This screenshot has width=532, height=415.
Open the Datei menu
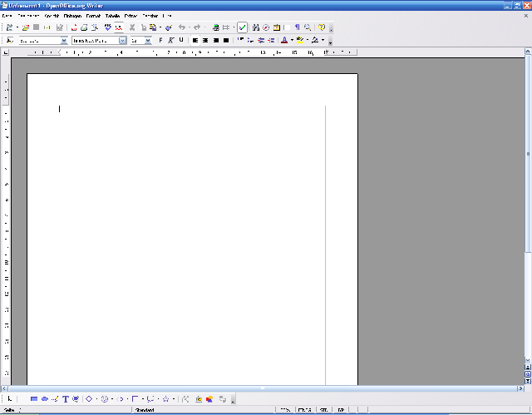(7, 16)
